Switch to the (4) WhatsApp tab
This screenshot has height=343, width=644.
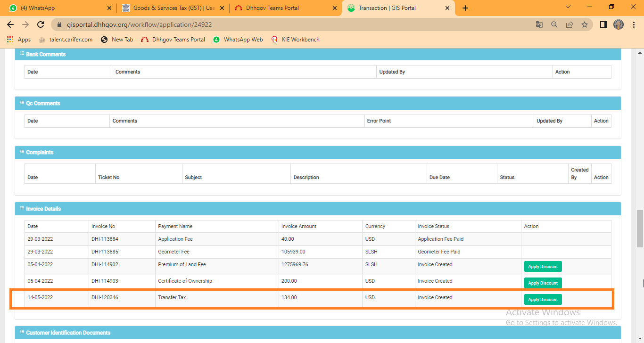60,8
